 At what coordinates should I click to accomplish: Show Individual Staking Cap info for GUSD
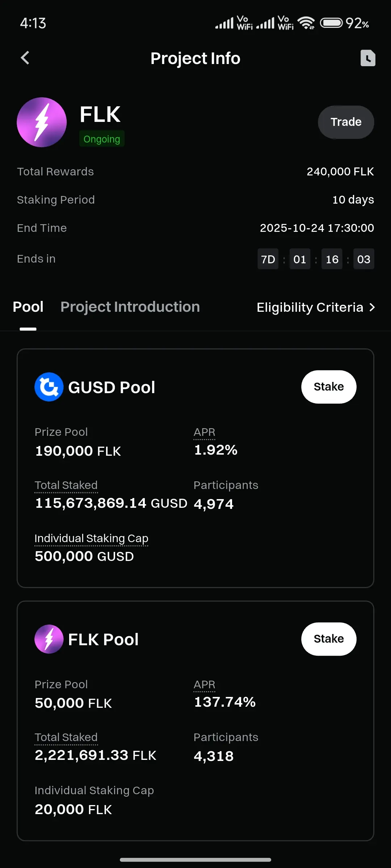[92, 539]
